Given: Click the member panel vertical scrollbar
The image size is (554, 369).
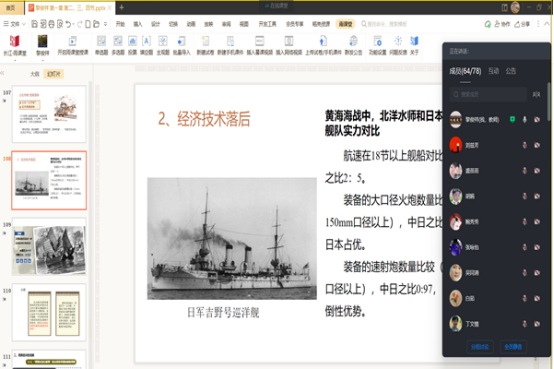Looking at the screenshot, I should (x=548, y=101).
